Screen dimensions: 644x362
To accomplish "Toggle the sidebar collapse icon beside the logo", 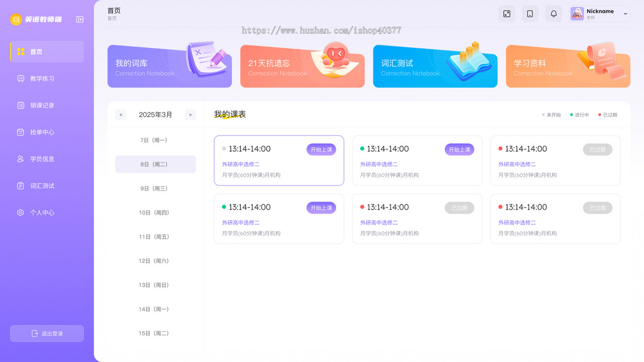I will pos(79,19).
